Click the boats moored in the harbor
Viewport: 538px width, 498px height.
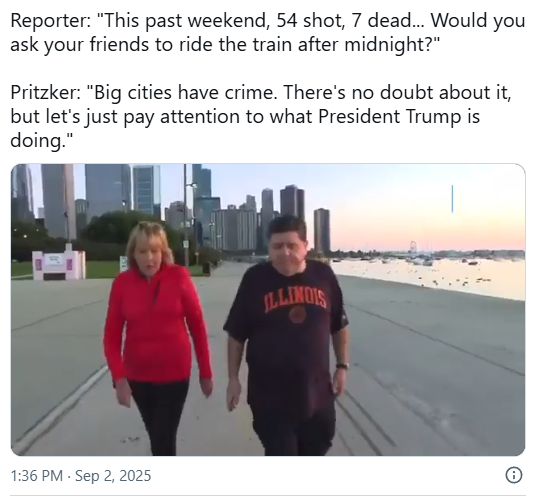420,259
